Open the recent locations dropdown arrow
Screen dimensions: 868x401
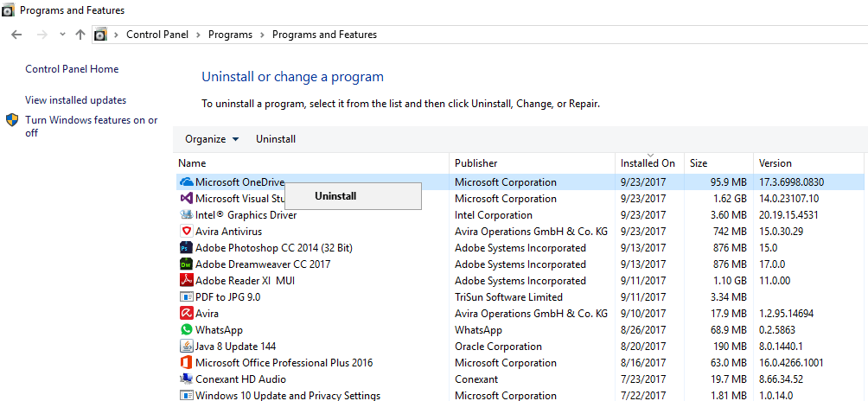[x=62, y=35]
